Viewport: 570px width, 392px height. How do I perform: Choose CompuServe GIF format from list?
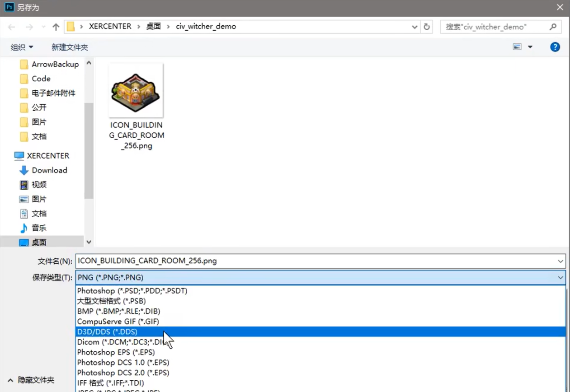coord(118,322)
